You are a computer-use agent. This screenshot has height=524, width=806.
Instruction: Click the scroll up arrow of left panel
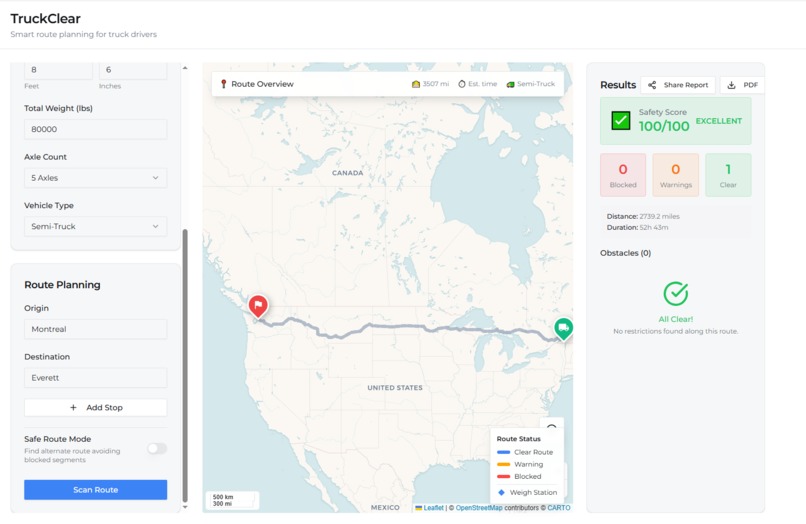(185, 68)
